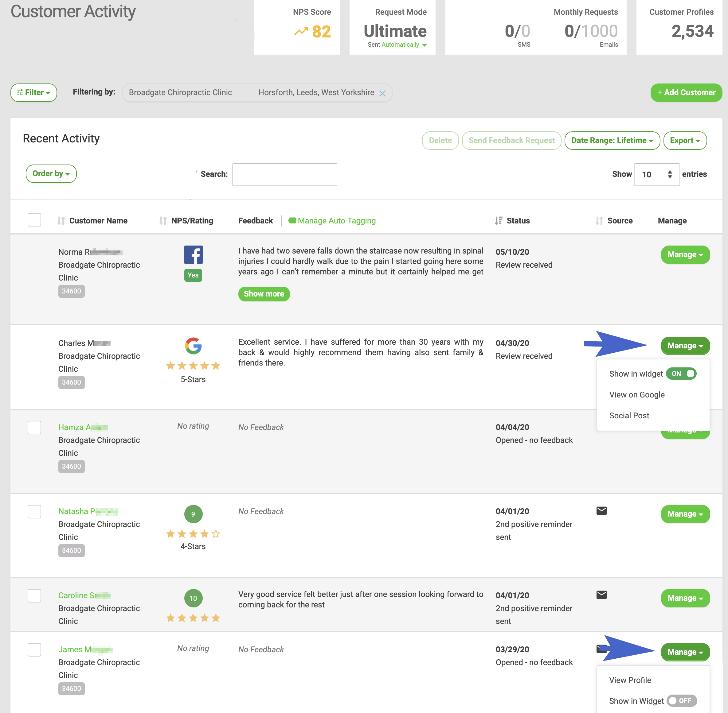
Task: Sort by the Source column arrows
Action: [x=599, y=221]
